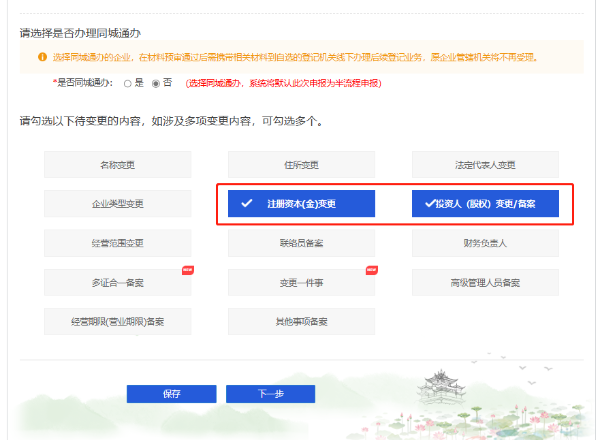Click 下一步 to proceed
This screenshot has height=440, width=600.
coord(270,393)
